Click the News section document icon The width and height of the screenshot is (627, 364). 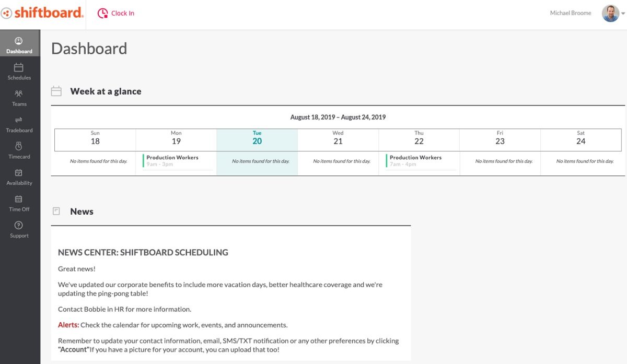pyautogui.click(x=55, y=210)
